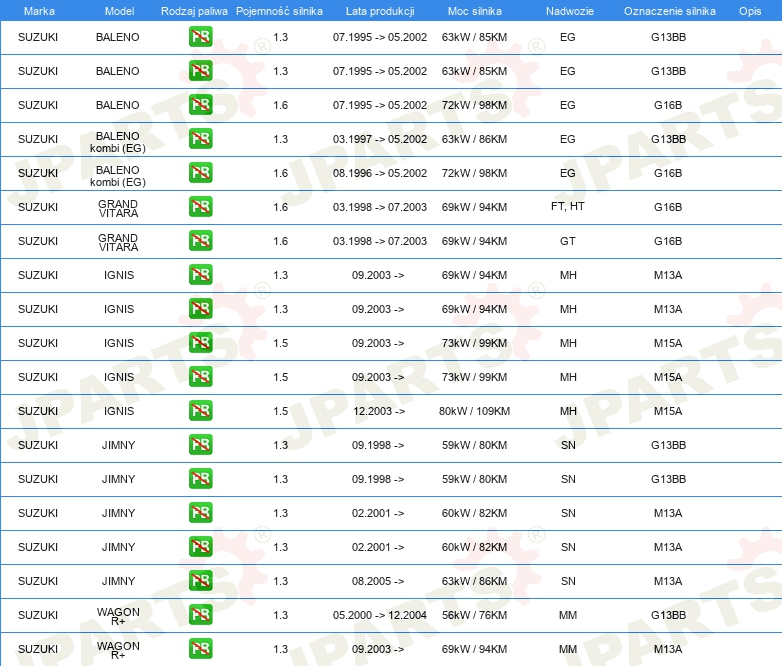Click fuel icon in JIMNY 08.2005 row
The image size is (782, 666).
[200, 581]
